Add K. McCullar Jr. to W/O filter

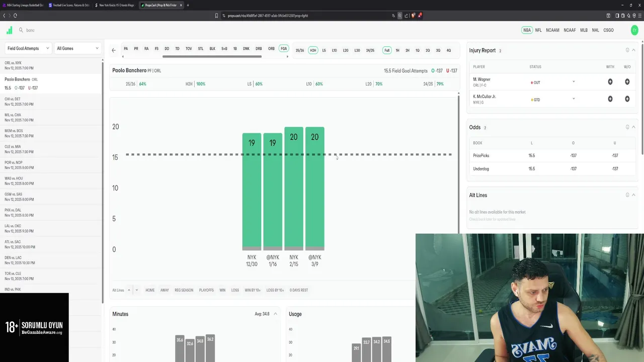(x=627, y=99)
